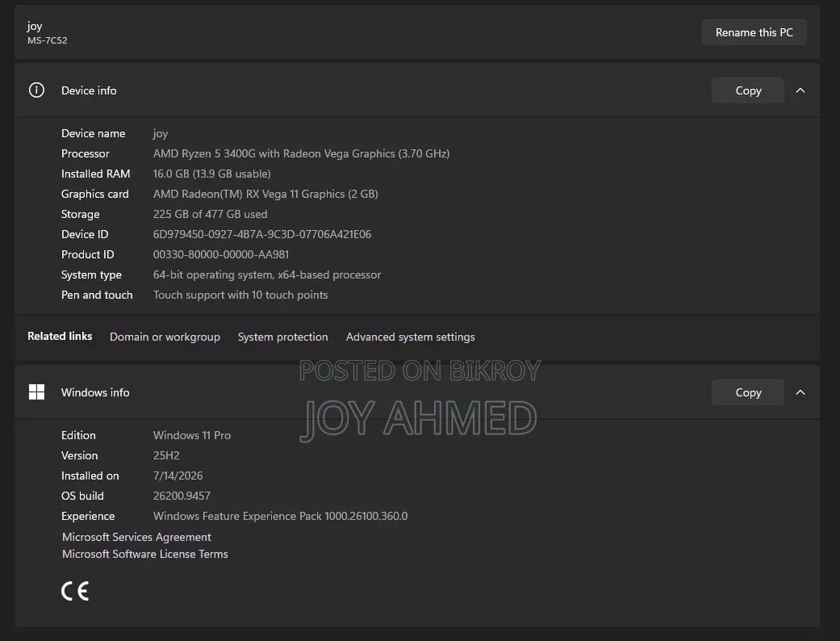Click Rename this PC button
The height and width of the screenshot is (641, 840).
[754, 32]
